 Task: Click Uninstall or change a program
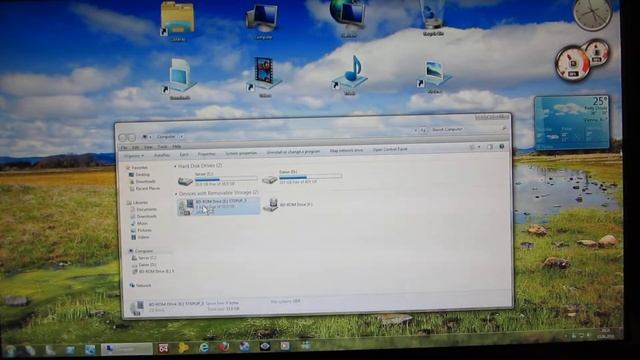[293, 151]
